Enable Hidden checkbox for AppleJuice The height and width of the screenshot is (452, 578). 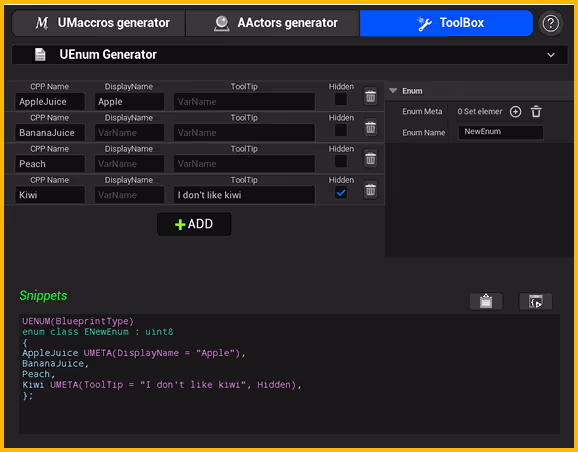click(341, 99)
